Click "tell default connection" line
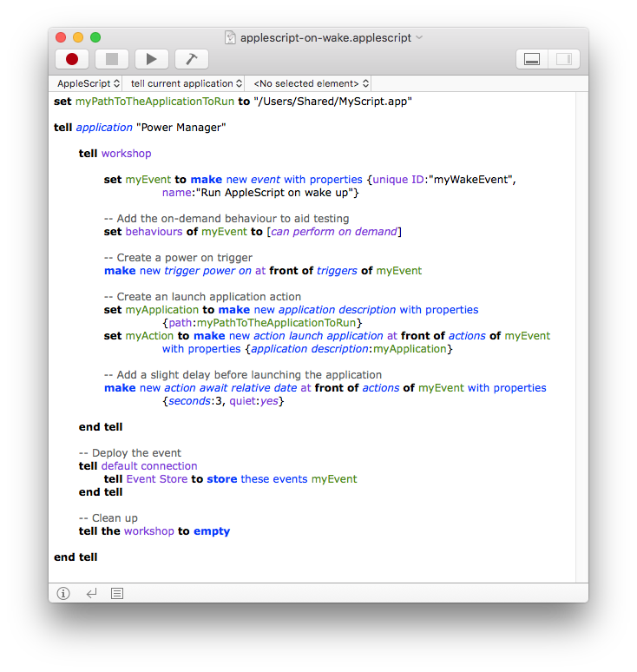This screenshot has width=637, height=672. (138, 466)
